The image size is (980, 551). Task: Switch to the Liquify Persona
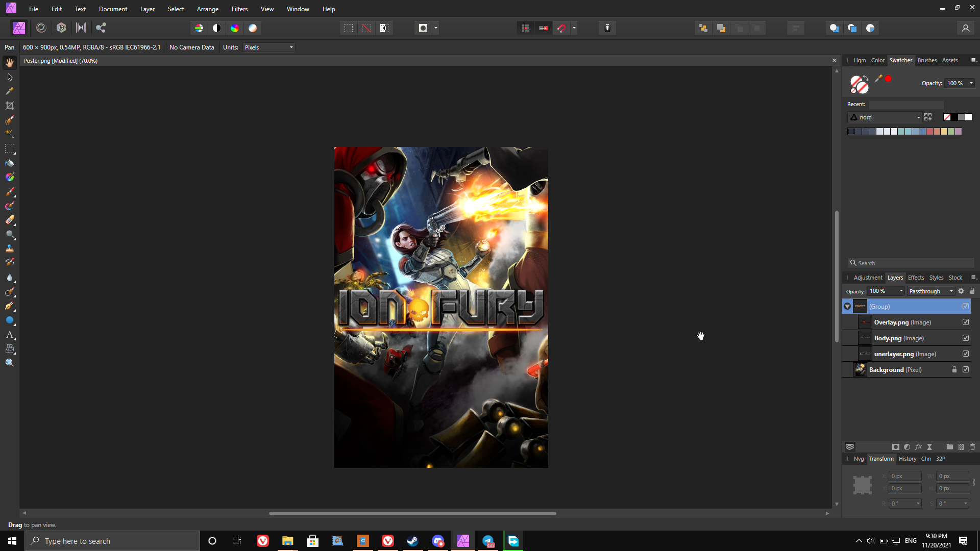coord(41,28)
